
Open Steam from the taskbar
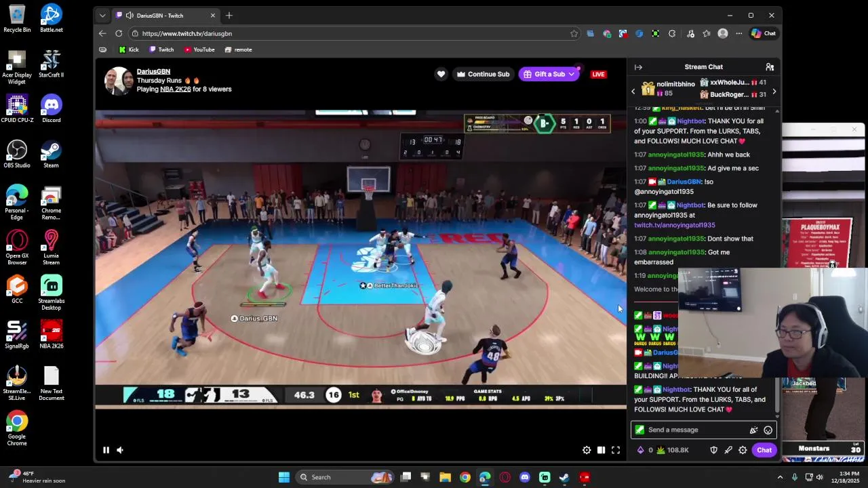[x=564, y=477]
